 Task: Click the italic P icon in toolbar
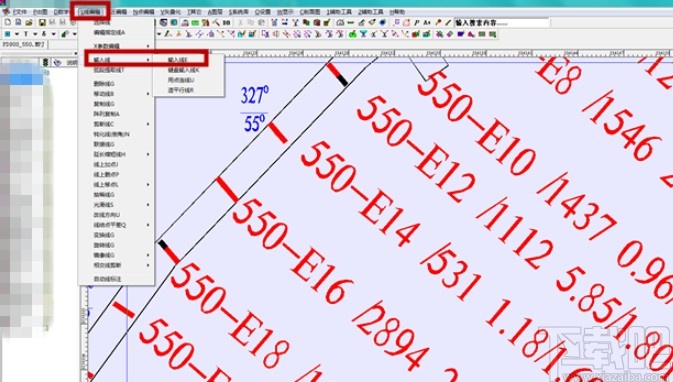(x=417, y=22)
